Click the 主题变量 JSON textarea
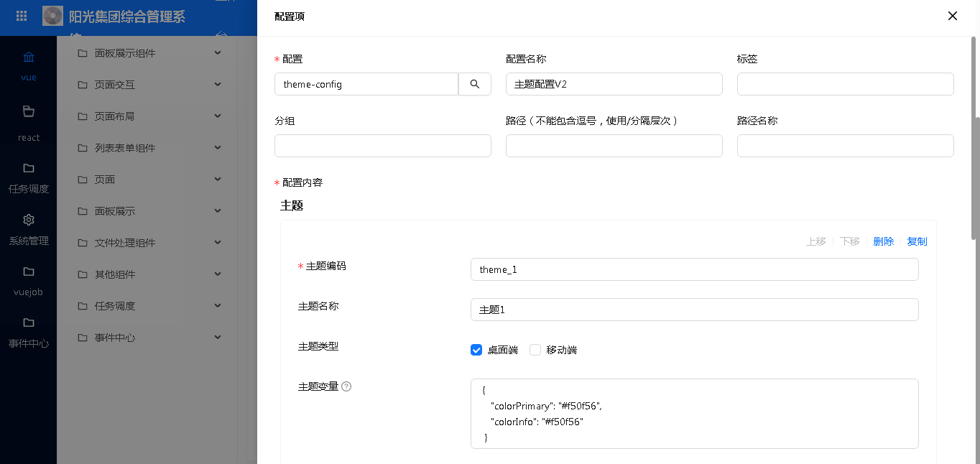 [x=695, y=414]
